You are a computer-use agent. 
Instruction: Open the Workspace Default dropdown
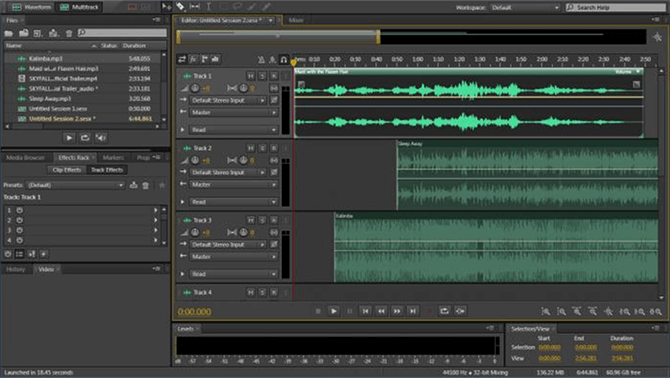tap(525, 7)
